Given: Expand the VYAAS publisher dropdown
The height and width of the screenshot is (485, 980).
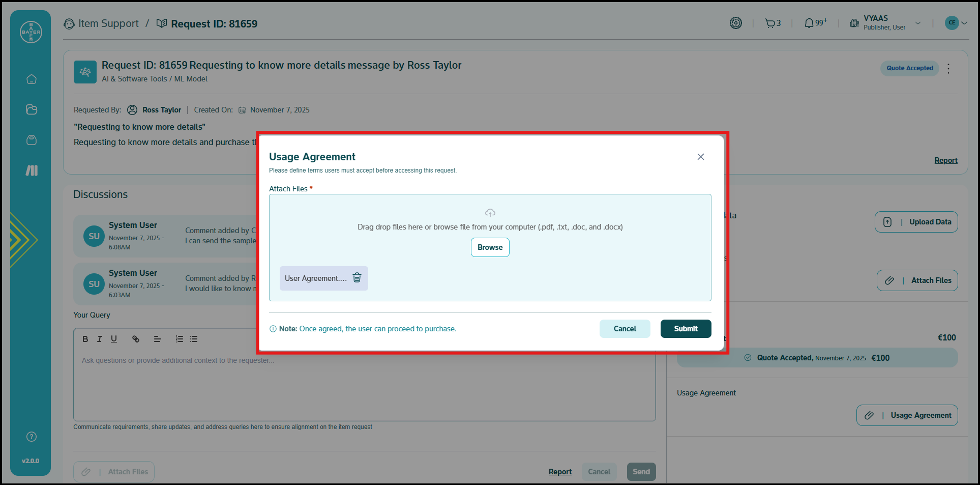Looking at the screenshot, I should (918, 23).
